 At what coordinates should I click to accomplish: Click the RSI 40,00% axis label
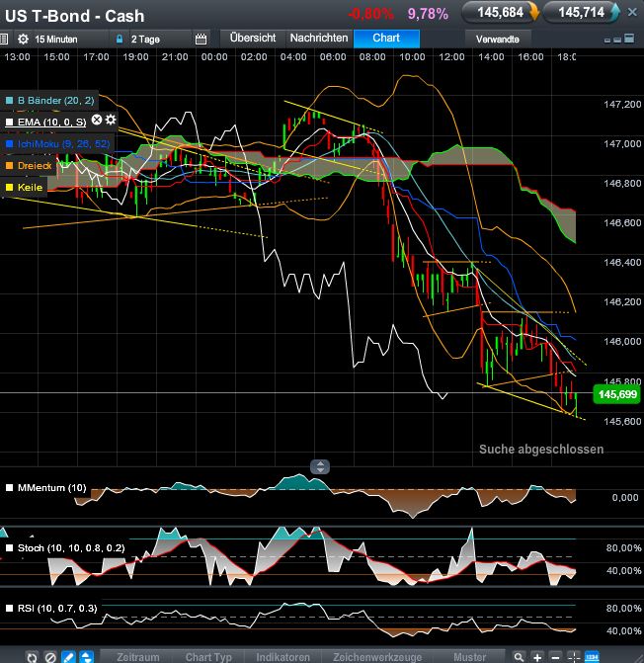coord(623,630)
